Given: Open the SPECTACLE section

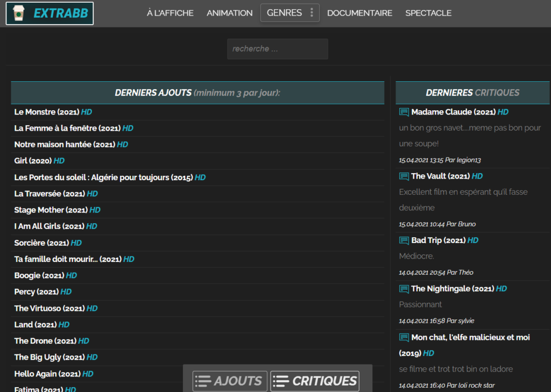Looking at the screenshot, I should pos(428,13).
